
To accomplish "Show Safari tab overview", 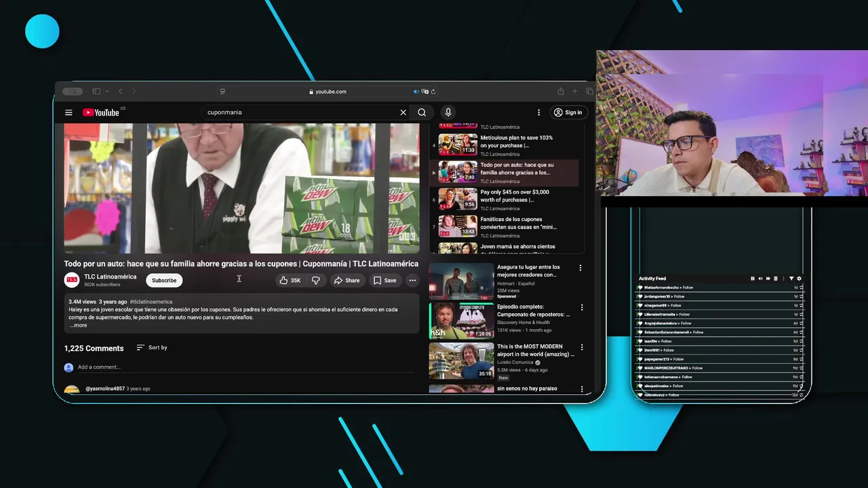I will (589, 91).
